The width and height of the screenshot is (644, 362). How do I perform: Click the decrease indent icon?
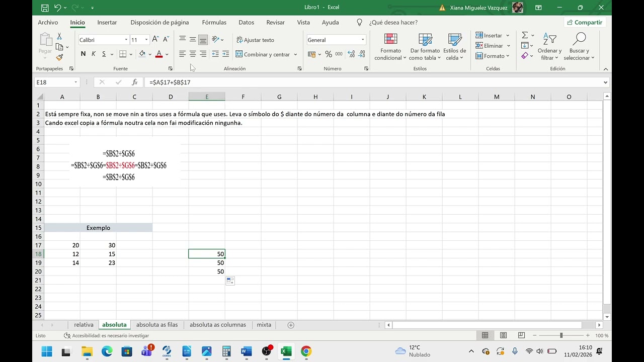(x=215, y=54)
